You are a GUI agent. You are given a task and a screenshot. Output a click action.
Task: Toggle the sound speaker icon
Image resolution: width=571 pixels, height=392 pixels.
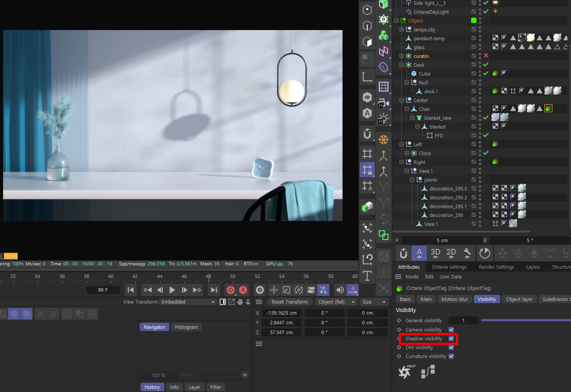(340, 290)
